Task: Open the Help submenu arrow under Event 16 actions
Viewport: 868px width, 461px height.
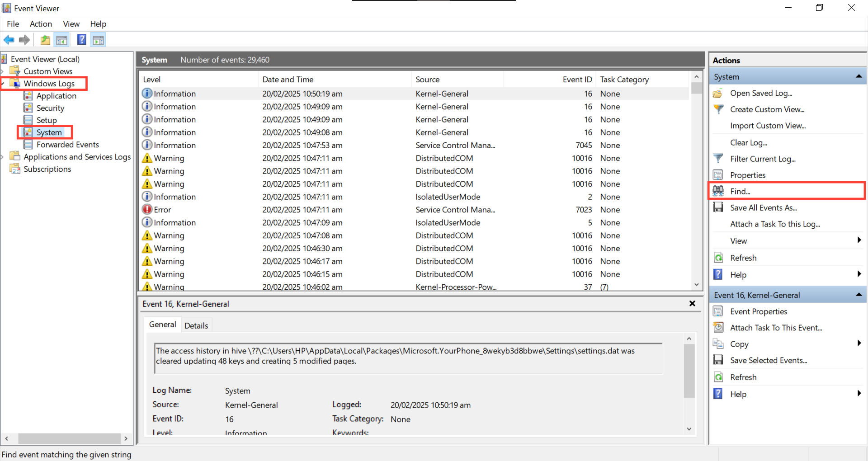Action: [x=859, y=394]
